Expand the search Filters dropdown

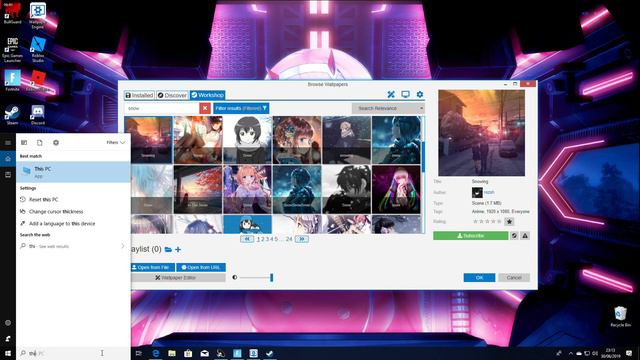pyautogui.click(x=116, y=142)
